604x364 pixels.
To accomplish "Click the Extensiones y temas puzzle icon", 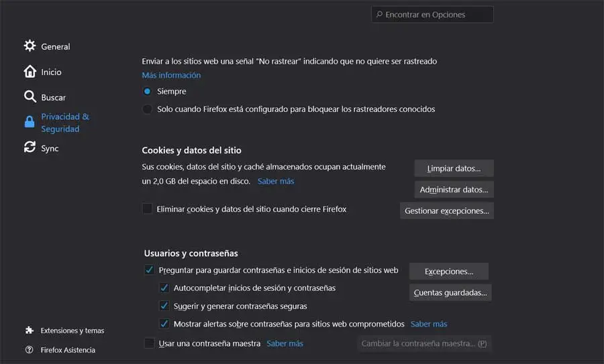I will tap(30, 330).
